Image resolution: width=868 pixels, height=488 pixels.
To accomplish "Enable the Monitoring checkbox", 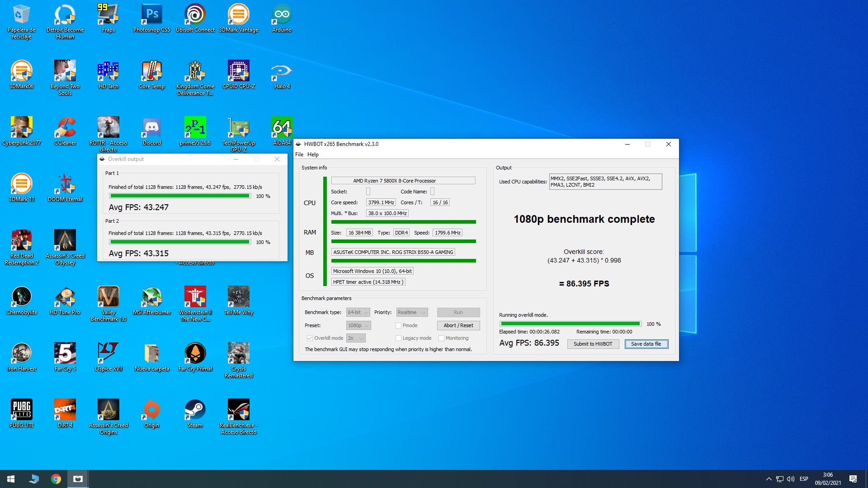I will (x=441, y=338).
